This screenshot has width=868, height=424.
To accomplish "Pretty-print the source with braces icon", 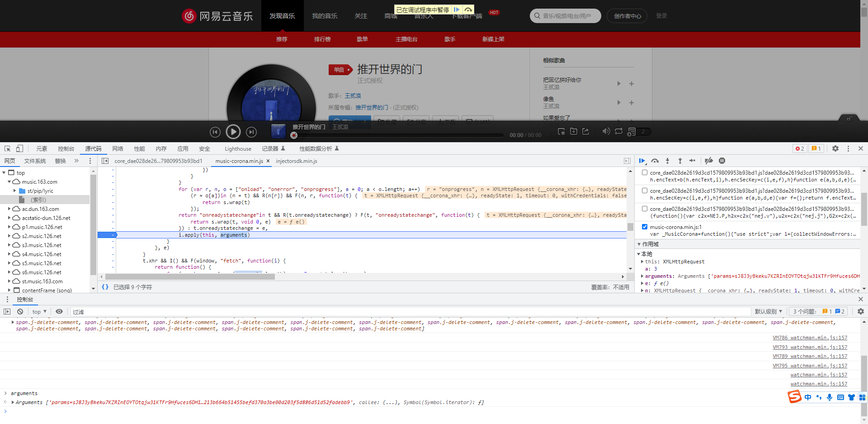I will pyautogui.click(x=105, y=287).
